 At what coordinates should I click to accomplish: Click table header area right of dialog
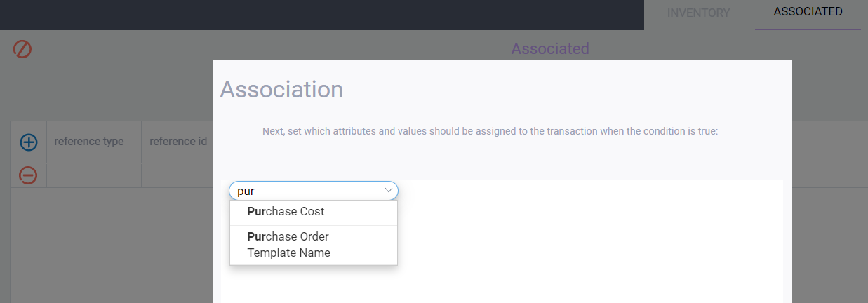pyautogui.click(x=828, y=142)
